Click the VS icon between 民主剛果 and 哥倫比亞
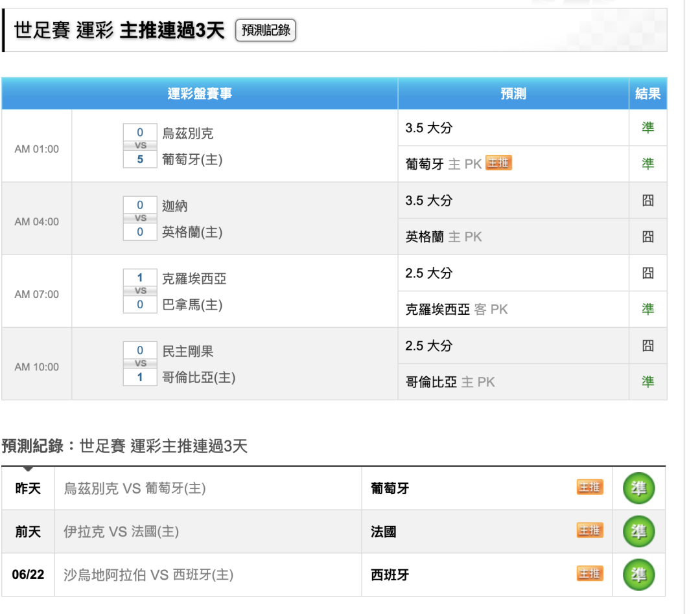This screenshot has width=700, height=614. (140, 363)
